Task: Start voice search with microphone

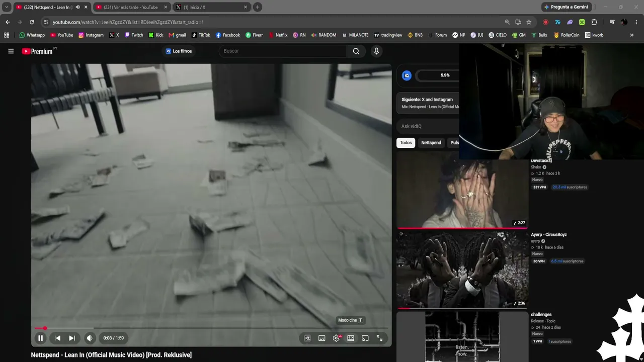Action: coord(376,51)
